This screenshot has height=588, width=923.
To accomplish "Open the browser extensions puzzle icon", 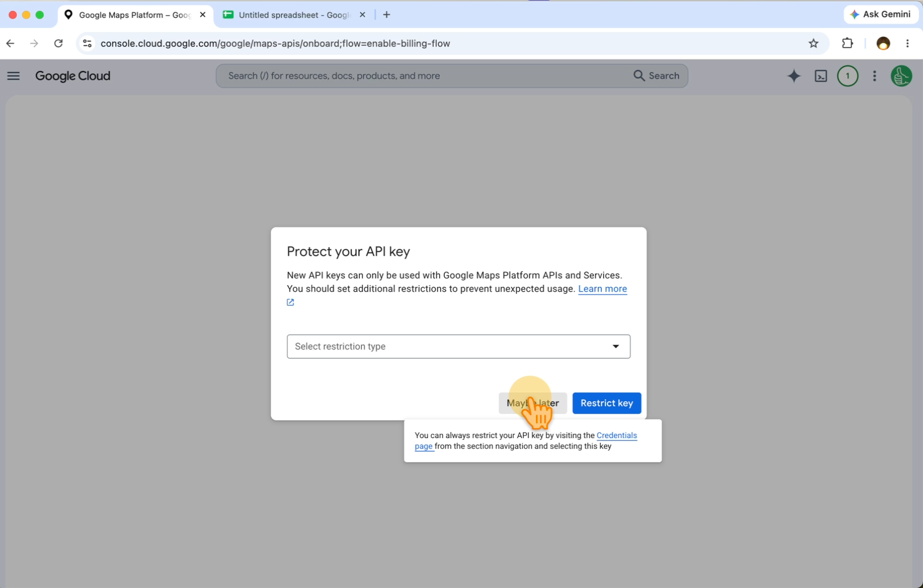I will 847,43.
